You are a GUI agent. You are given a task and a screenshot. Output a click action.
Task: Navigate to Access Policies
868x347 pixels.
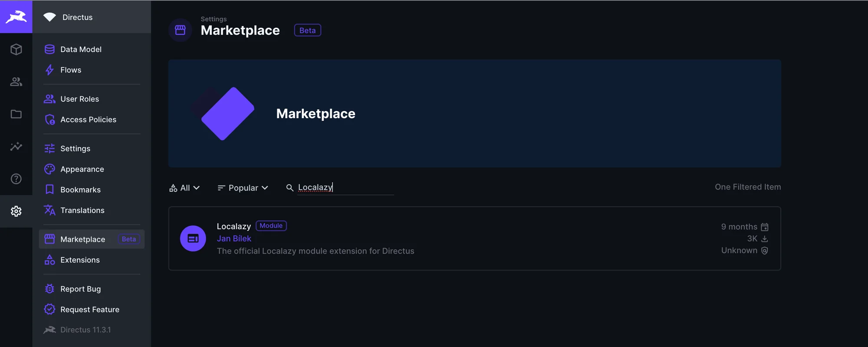click(x=88, y=119)
